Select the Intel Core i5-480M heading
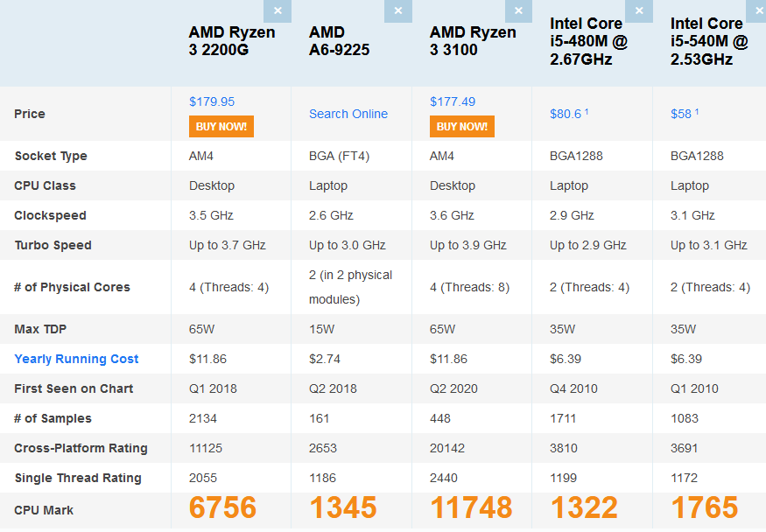 point(588,41)
